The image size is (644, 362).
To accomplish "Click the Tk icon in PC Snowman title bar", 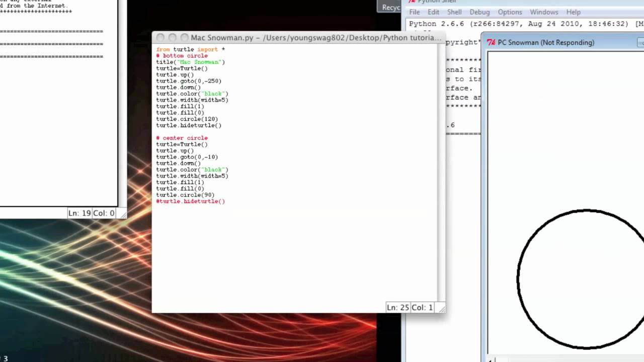I will [x=492, y=43].
